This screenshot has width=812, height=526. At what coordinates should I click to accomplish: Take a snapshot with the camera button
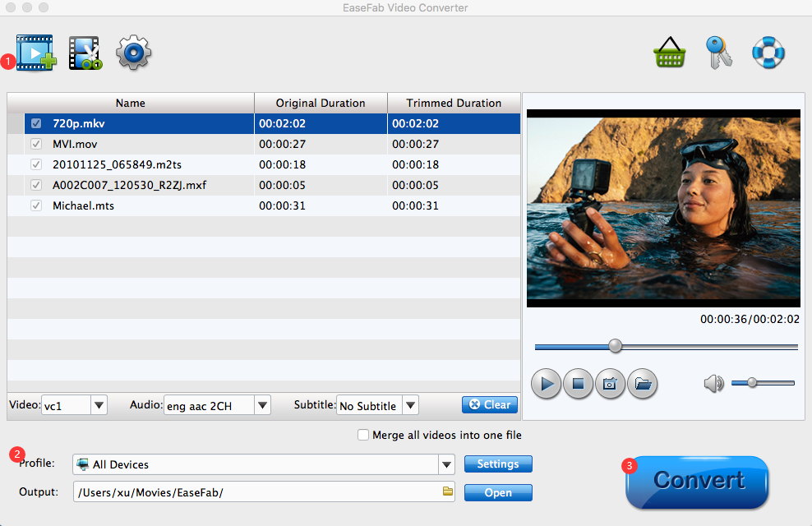[x=610, y=383]
